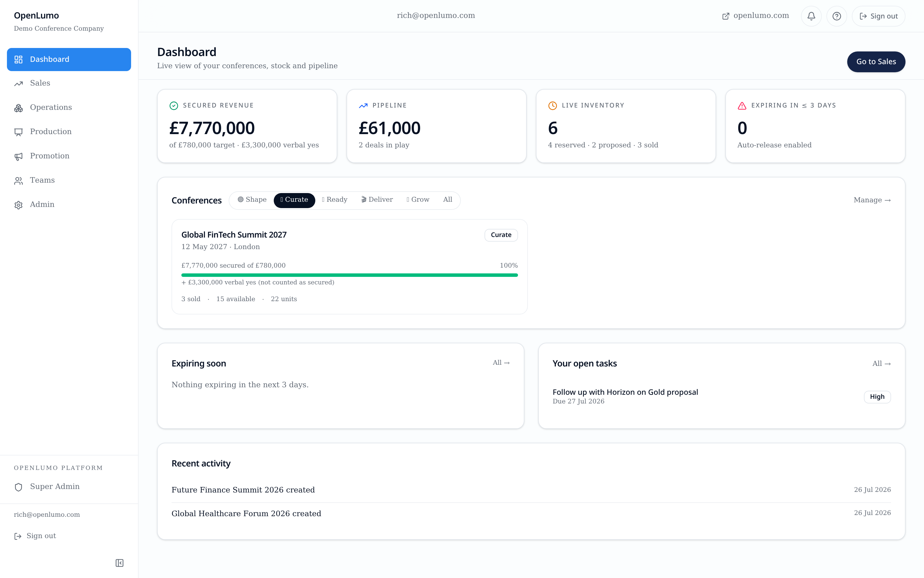The width and height of the screenshot is (924, 578).
Task: Click '15 available' on the summit card
Action: [236, 299]
